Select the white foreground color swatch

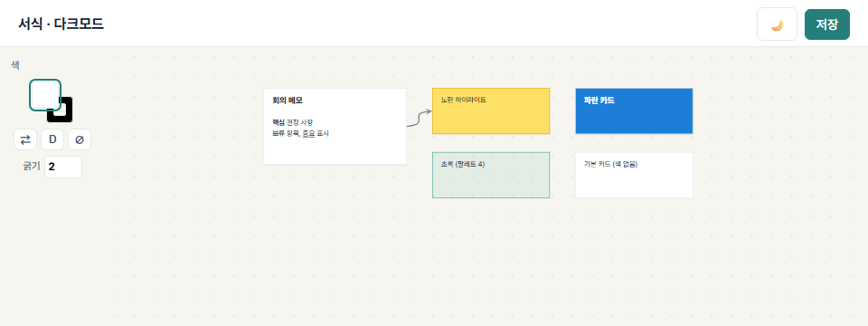[x=45, y=95]
